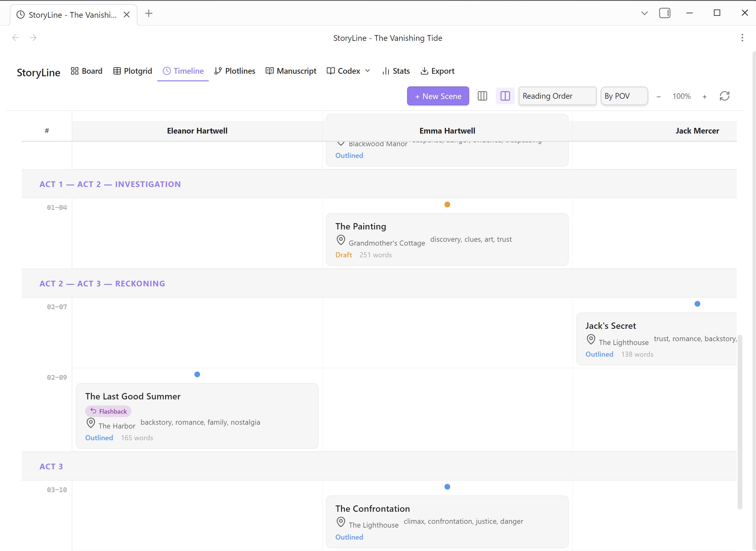Open the Plotlines tab

tap(235, 71)
